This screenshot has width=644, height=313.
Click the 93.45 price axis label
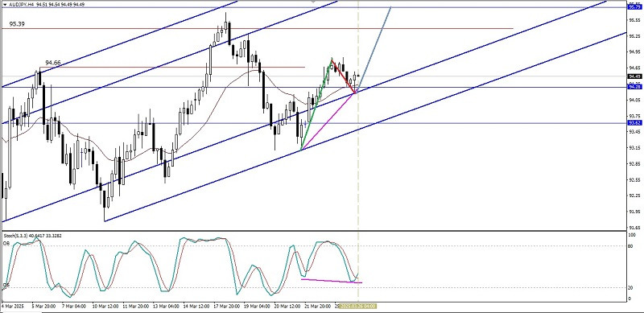634,132
